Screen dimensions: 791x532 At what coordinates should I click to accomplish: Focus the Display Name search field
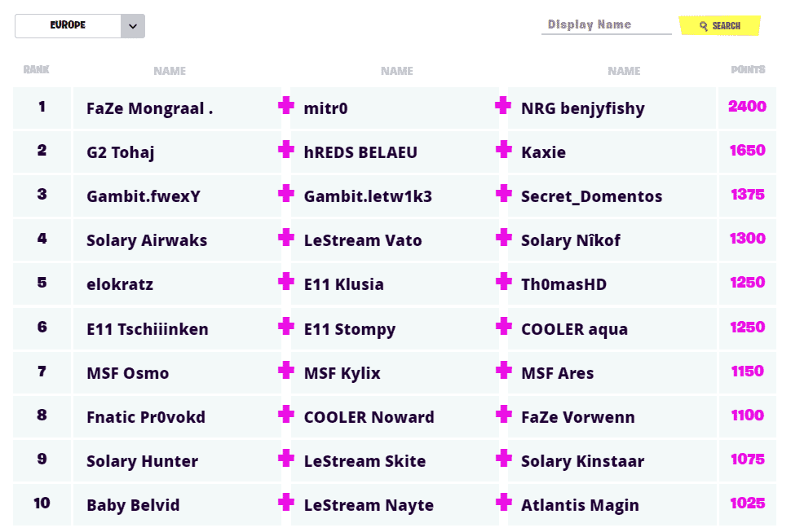click(x=606, y=25)
